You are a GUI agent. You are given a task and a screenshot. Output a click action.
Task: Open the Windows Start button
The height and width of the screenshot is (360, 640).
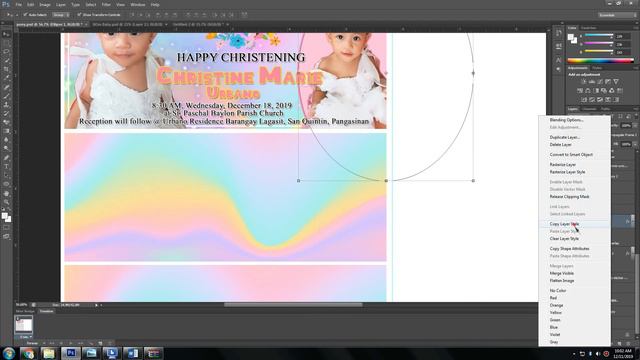[8, 353]
